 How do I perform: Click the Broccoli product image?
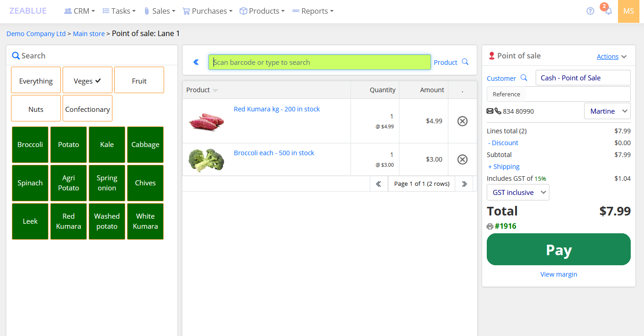tap(206, 160)
